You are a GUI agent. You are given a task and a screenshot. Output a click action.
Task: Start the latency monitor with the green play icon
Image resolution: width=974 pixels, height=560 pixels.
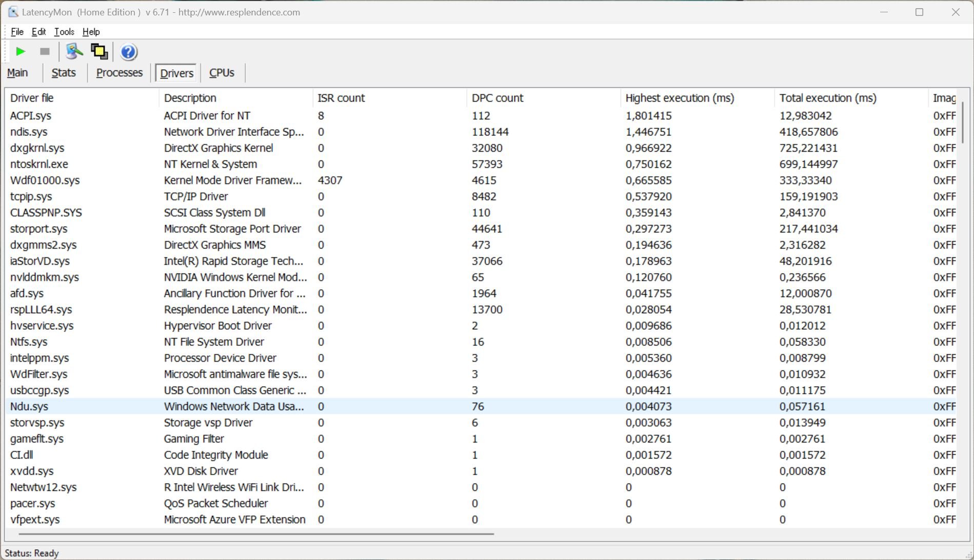(21, 51)
